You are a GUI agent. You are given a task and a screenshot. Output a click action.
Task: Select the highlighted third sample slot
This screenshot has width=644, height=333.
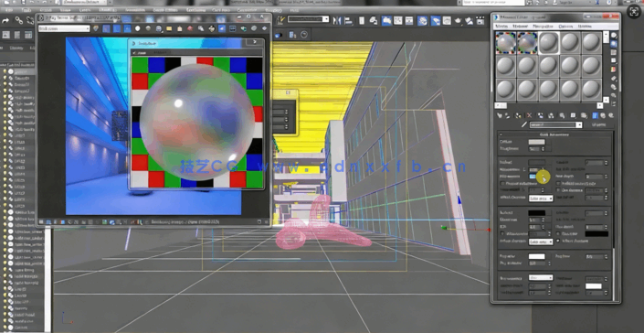(549, 43)
